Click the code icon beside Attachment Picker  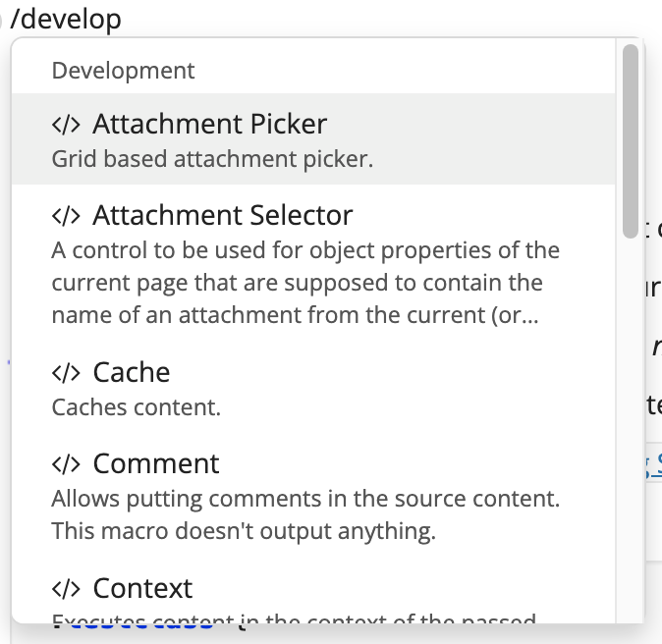point(66,125)
